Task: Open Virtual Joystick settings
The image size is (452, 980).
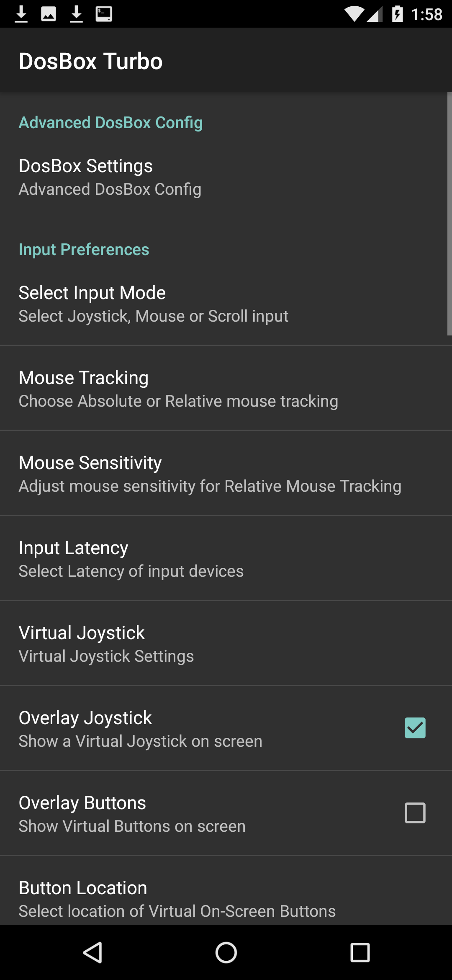Action: coord(226,644)
